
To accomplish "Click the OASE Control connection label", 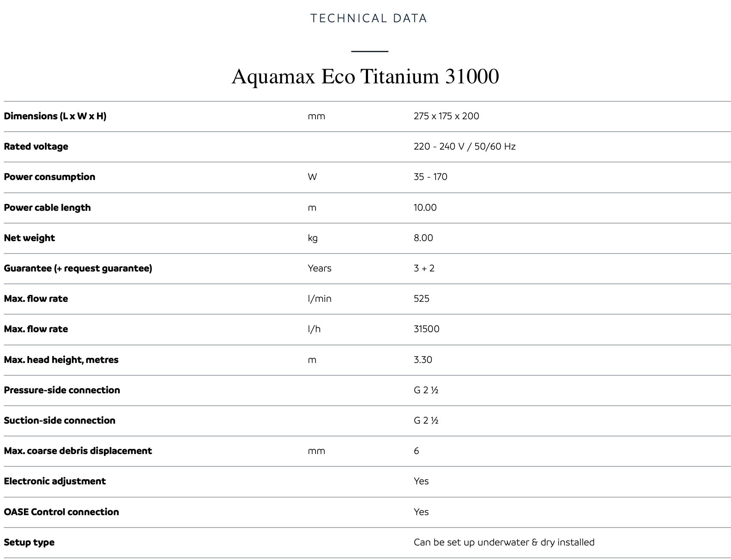I will (x=62, y=512).
